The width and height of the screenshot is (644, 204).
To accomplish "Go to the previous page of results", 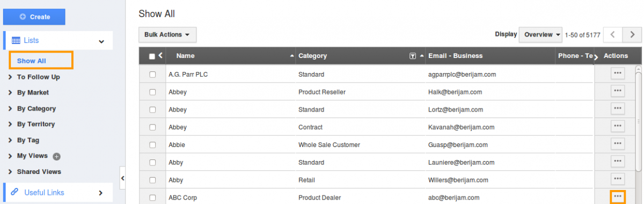I will 613,35.
